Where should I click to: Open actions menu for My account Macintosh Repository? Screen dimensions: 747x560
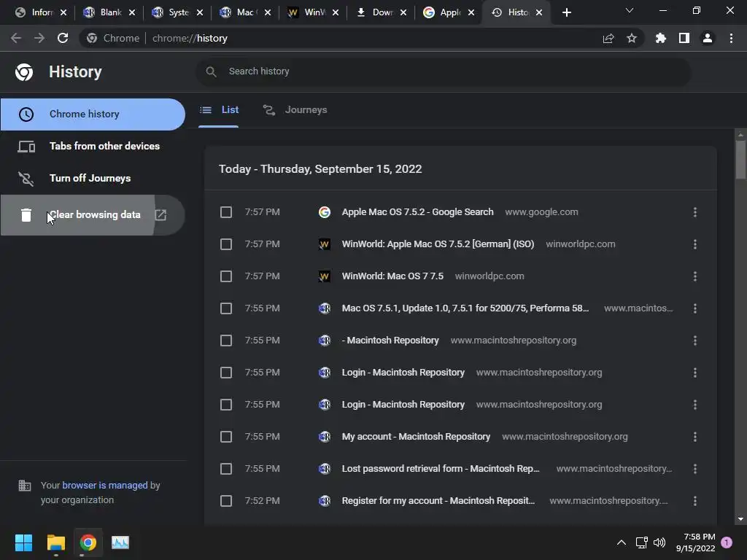(695, 437)
